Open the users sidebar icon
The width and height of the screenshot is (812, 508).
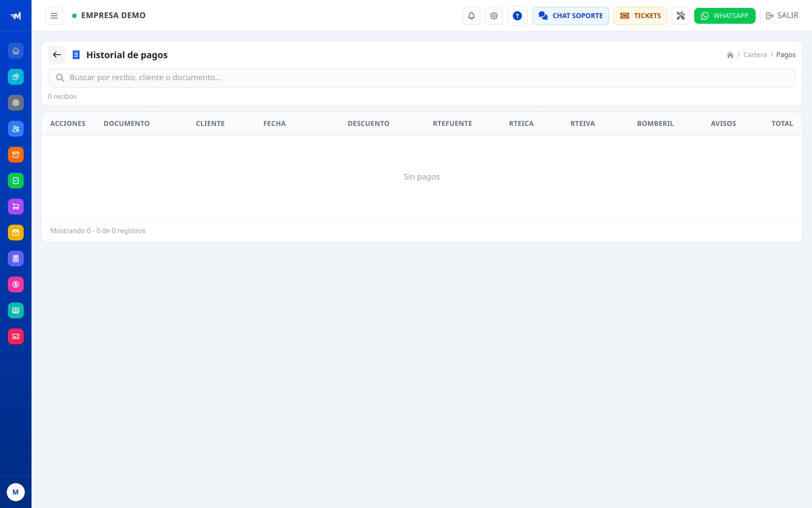click(x=16, y=129)
